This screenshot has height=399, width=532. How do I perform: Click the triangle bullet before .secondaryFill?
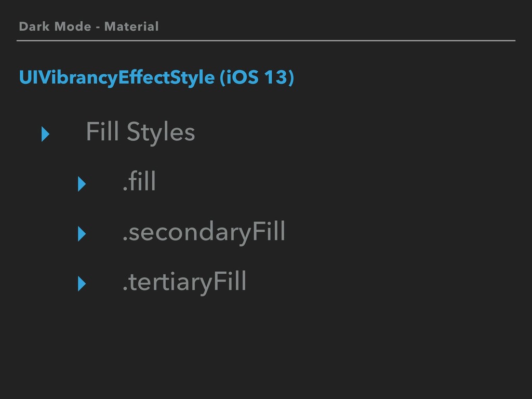(x=82, y=234)
